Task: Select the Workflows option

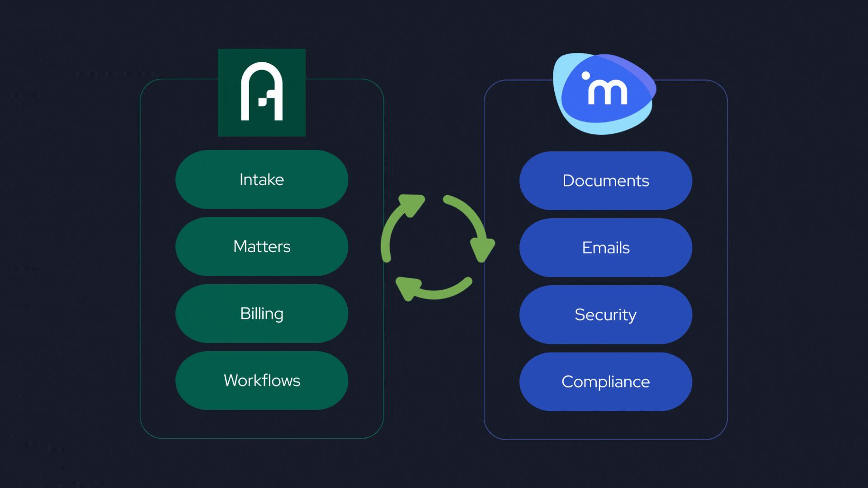Action: [x=261, y=381]
